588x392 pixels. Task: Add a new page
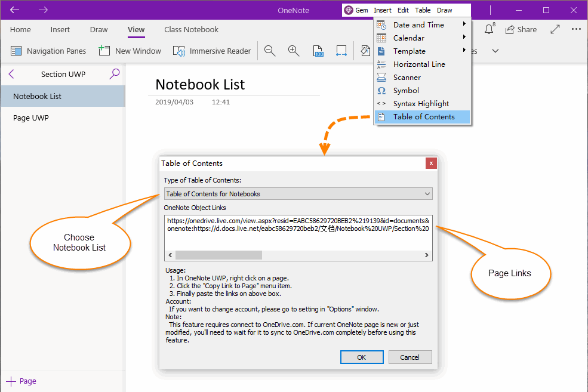pos(21,381)
